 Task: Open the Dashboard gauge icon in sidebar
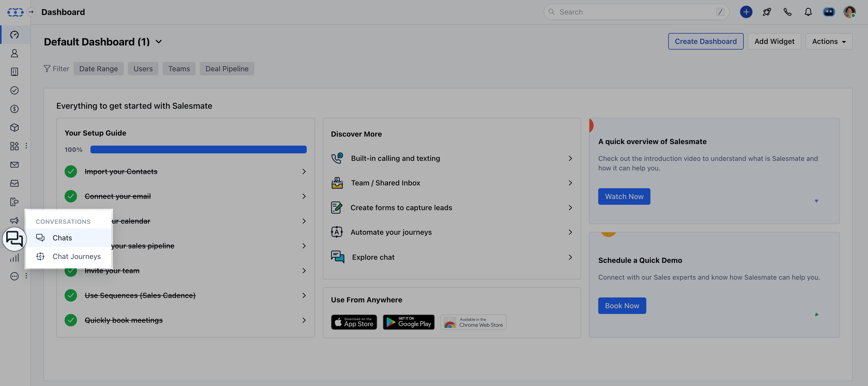click(x=14, y=35)
